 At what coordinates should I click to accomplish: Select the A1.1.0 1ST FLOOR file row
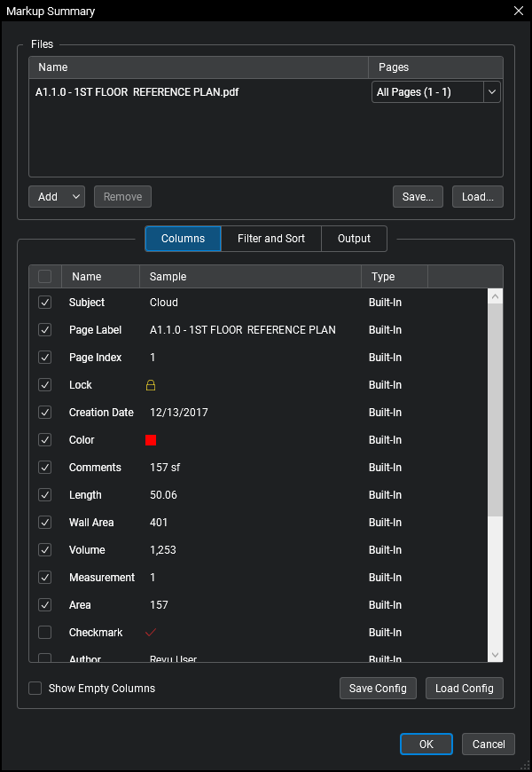[x=137, y=91]
